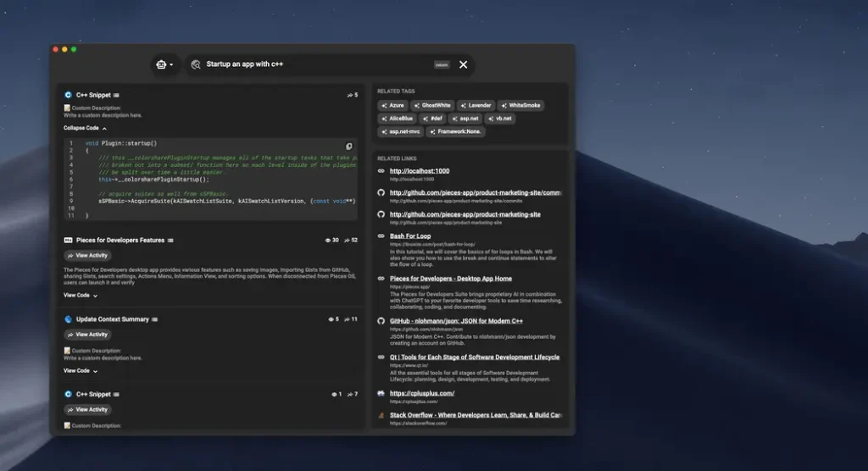The width and height of the screenshot is (868, 471).
Task: Open the https://cplusplus.com/ link
Action: point(422,394)
